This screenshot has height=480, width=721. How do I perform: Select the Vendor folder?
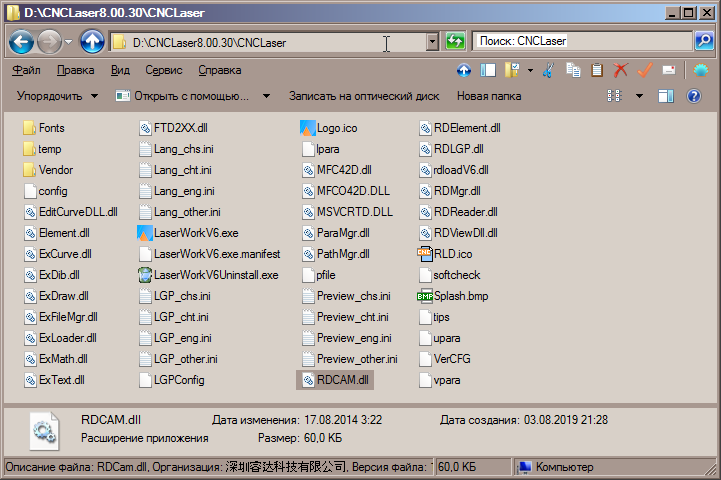tap(55, 170)
